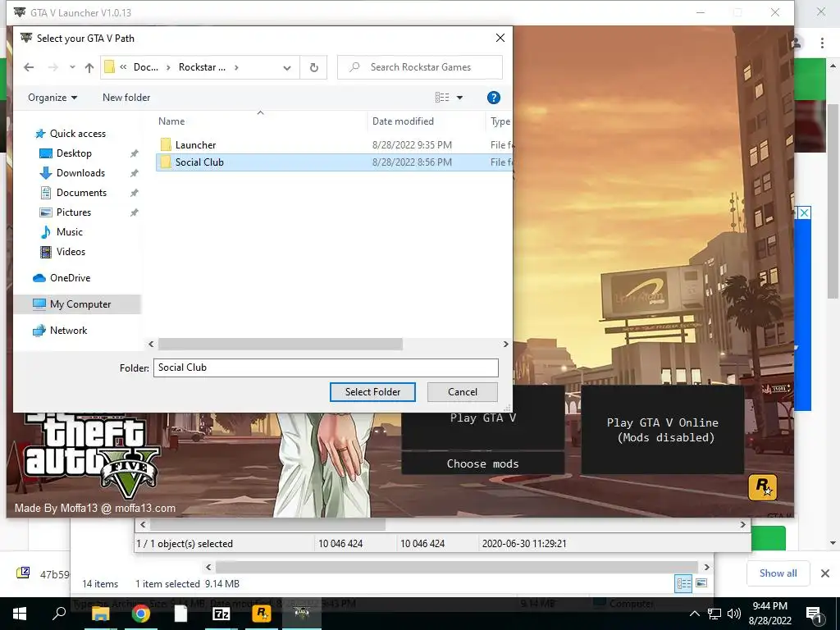Open the Organize menu
The height and width of the screenshot is (630, 840).
[x=52, y=98]
